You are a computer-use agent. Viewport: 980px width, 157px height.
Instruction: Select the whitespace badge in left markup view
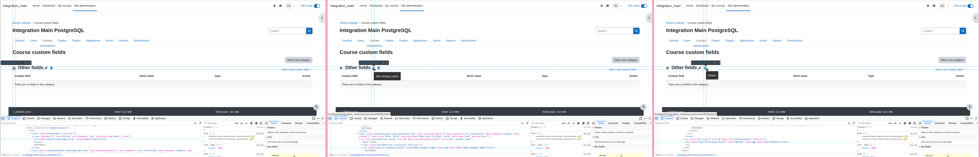click(39, 145)
